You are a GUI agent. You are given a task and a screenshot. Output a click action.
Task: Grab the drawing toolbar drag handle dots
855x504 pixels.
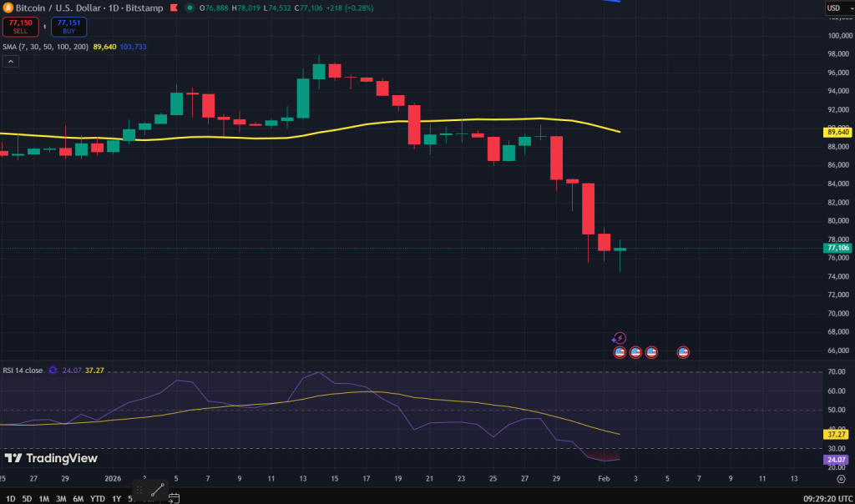point(139,490)
